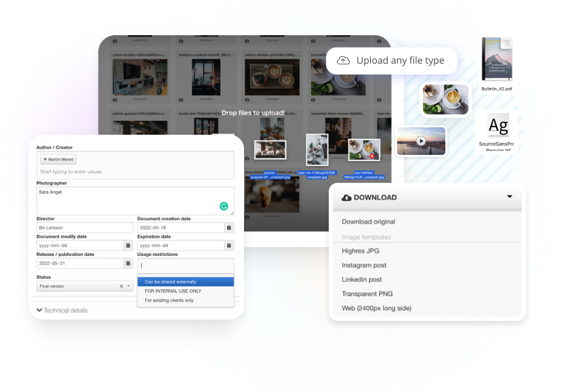Screen dimensions: 566x392
Task: Choose Transparent PNG template
Action: tap(367, 294)
